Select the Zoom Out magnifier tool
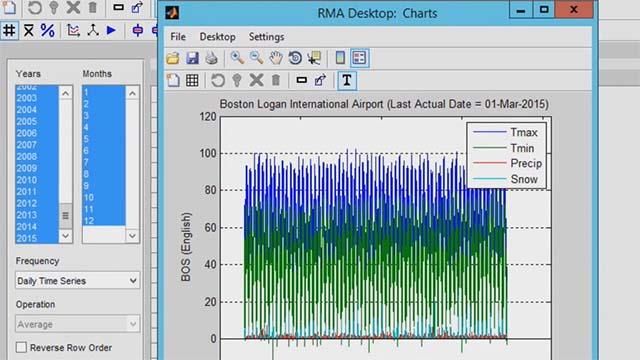This screenshot has height=360, width=640. 256,58
